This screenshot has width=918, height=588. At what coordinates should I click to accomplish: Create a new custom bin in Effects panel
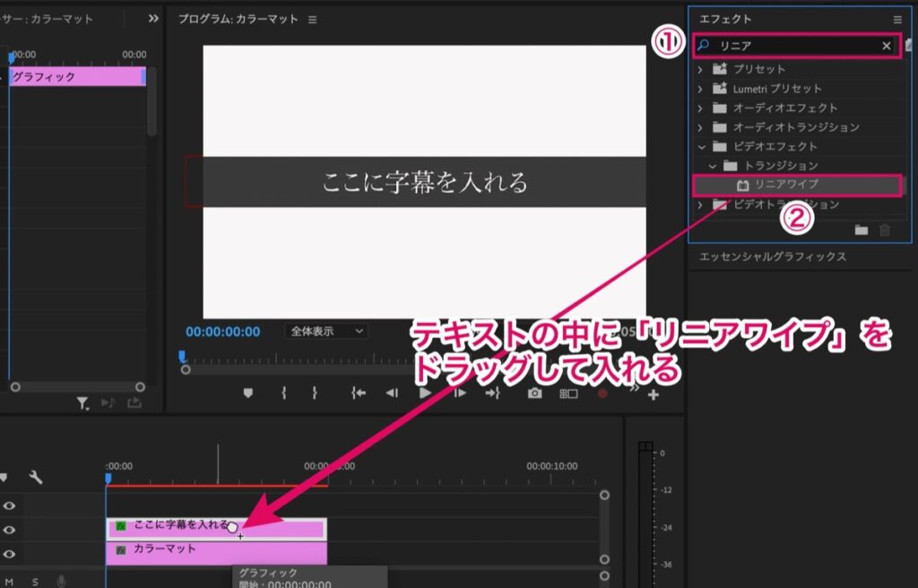tap(862, 230)
